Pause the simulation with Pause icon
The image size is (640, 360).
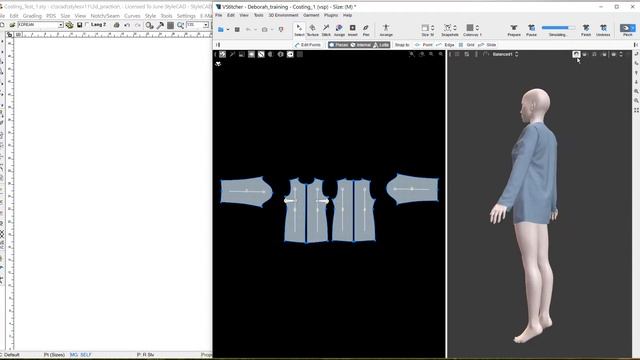click(x=531, y=29)
